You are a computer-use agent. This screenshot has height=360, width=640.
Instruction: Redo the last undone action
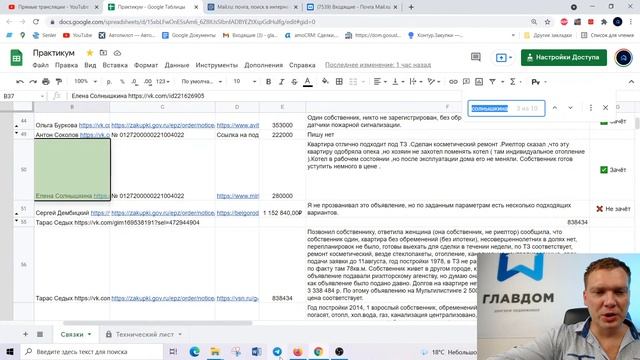pyautogui.click(x=33, y=82)
